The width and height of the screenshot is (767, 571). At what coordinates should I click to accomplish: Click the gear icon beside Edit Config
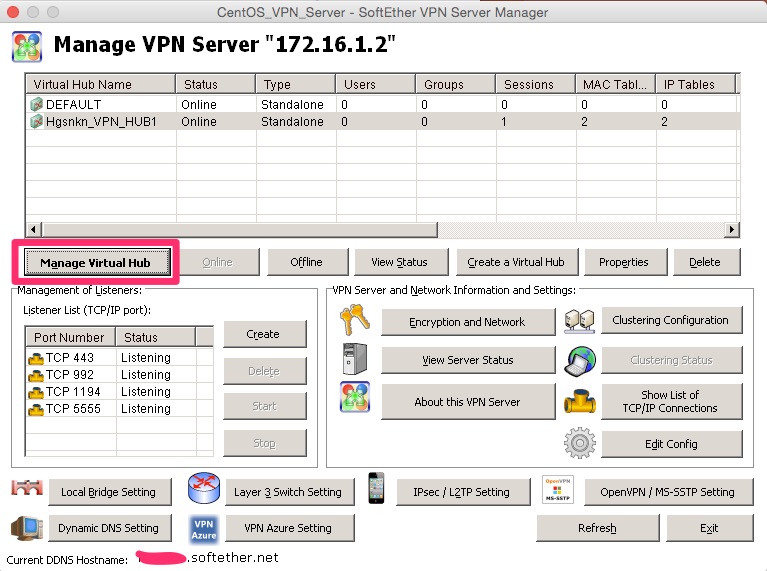580,443
